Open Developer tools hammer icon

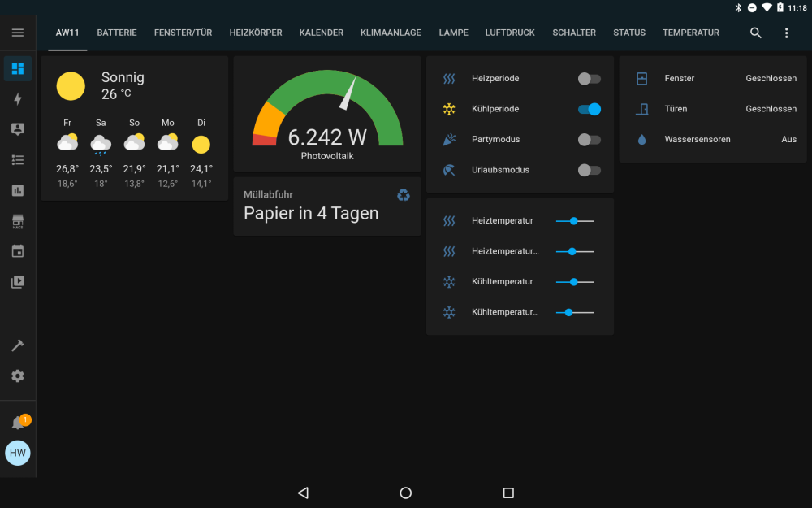(18, 345)
